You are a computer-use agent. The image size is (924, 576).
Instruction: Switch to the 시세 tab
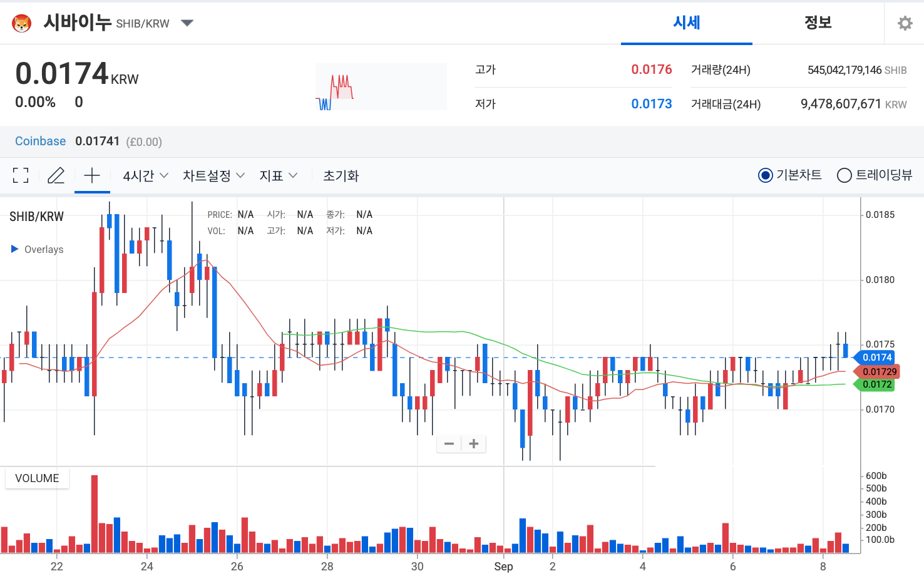687,23
